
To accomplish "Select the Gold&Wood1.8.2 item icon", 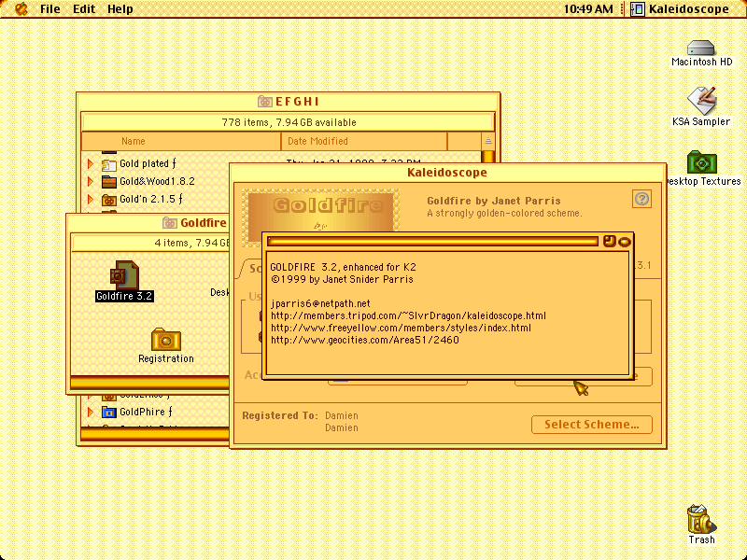I will [109, 181].
